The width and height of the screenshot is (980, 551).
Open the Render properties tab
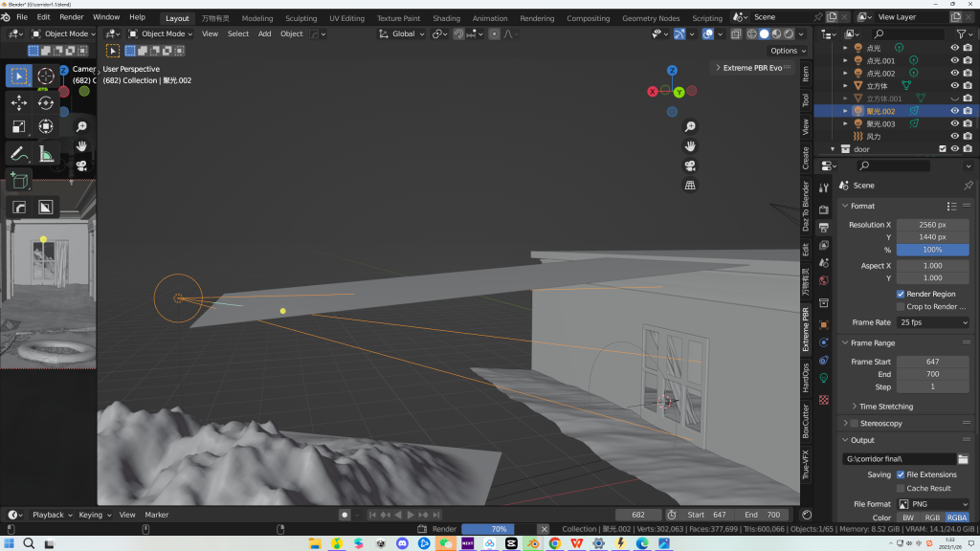coord(824,209)
